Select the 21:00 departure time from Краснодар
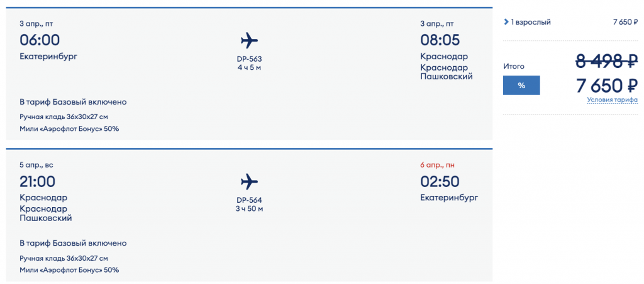Screen dimensions: 644x284 coord(38,181)
